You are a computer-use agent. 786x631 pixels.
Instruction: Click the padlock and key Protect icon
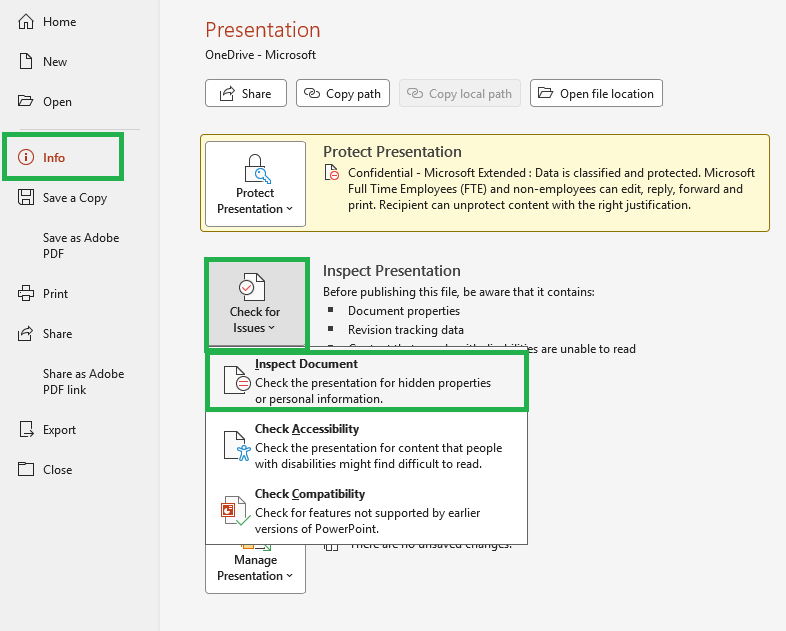256,169
